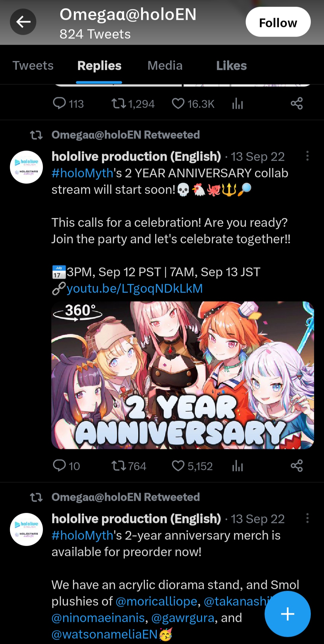Image resolution: width=324 pixels, height=644 pixels.
Task: View analytics for the anniversary collab tweet
Action: (x=237, y=466)
